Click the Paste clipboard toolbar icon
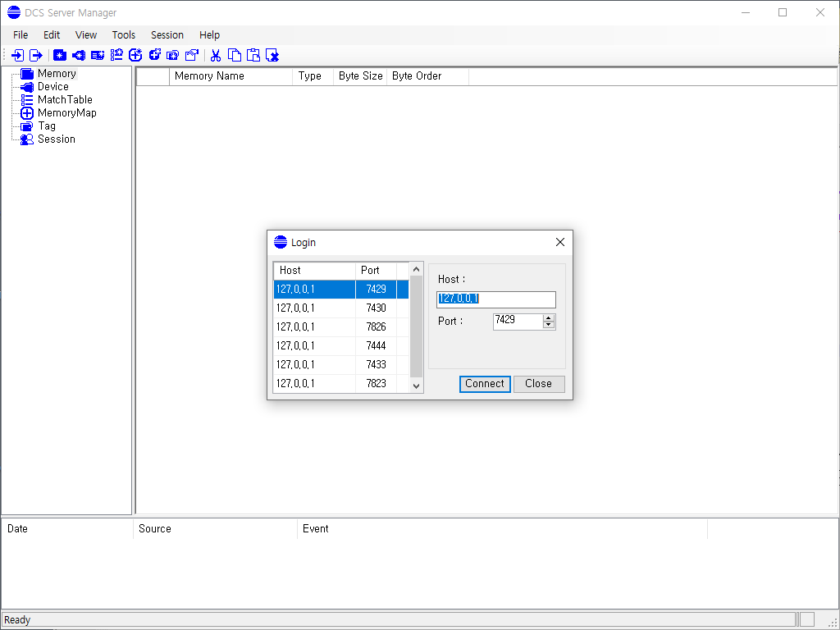 (253, 55)
